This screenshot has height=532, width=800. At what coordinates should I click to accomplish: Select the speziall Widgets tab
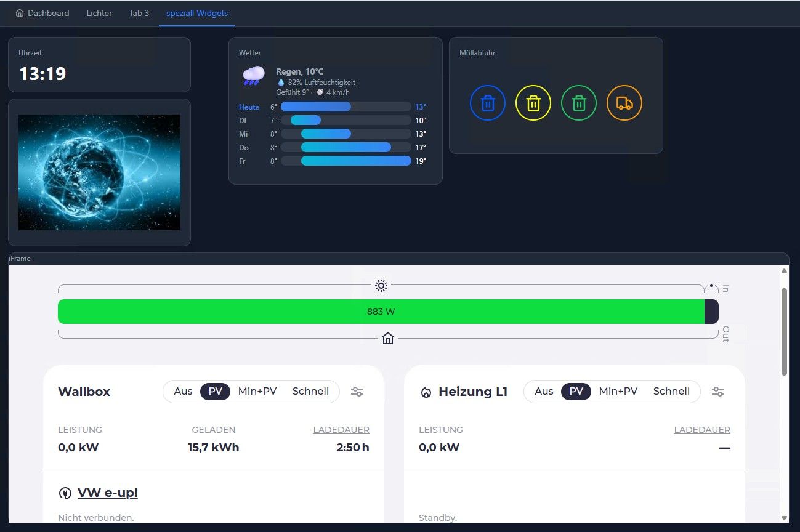pos(197,13)
